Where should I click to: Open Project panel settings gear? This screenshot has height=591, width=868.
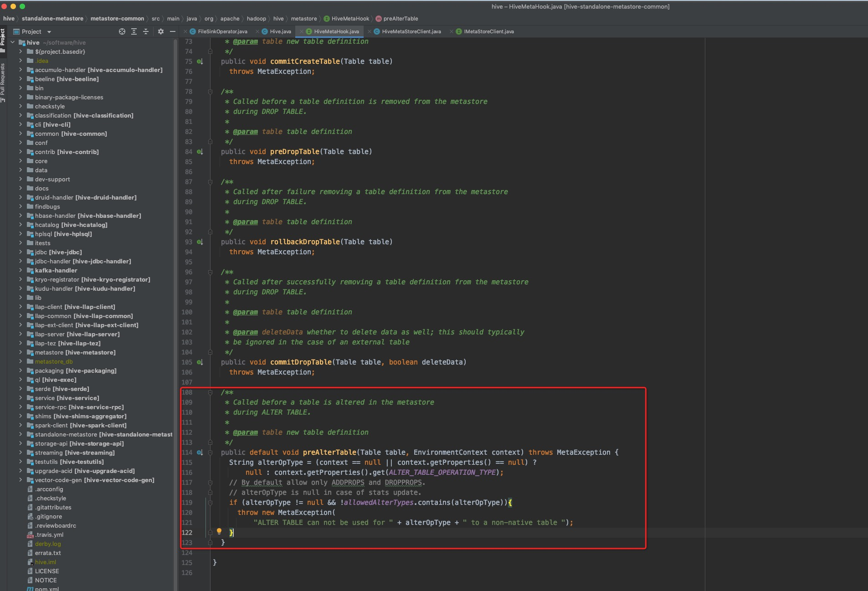point(160,31)
